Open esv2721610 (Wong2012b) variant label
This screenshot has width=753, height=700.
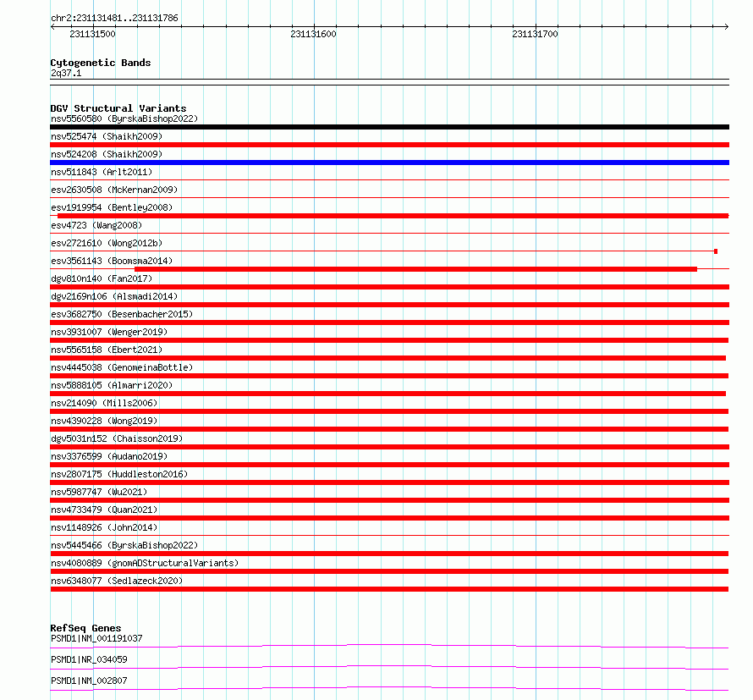pyautogui.click(x=107, y=243)
